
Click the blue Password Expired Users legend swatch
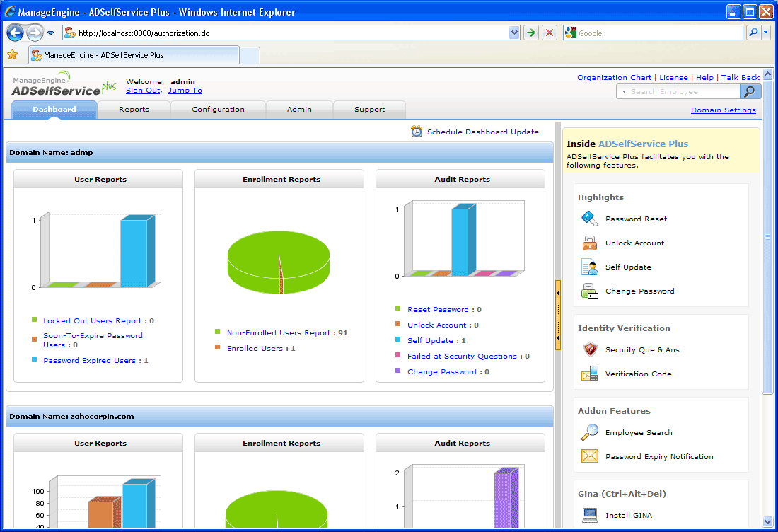[x=35, y=359]
